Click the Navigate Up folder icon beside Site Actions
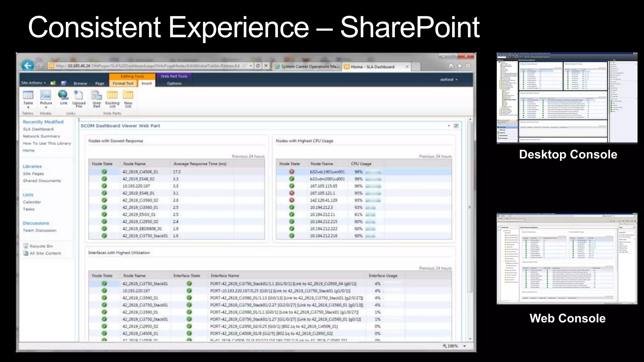This screenshot has width=644, height=362. tap(53, 83)
